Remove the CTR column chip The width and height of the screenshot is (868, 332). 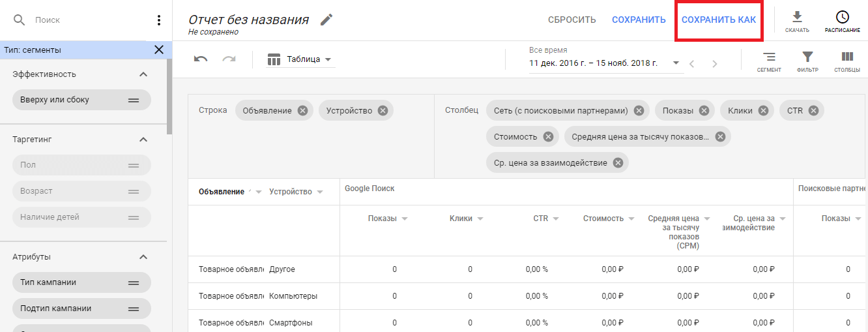(x=813, y=111)
